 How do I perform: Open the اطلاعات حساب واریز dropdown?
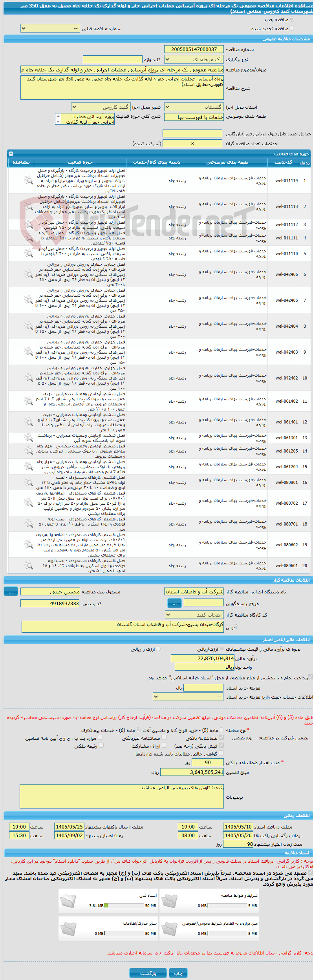coord(189,697)
